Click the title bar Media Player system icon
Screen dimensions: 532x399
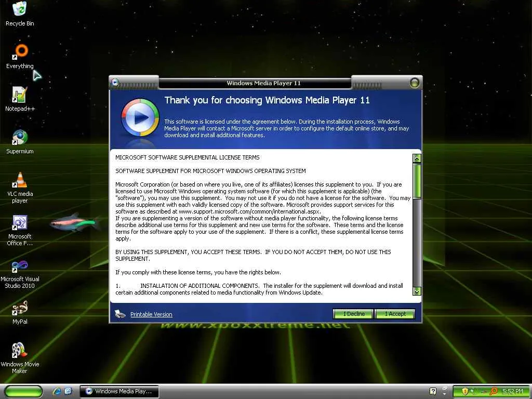(115, 82)
